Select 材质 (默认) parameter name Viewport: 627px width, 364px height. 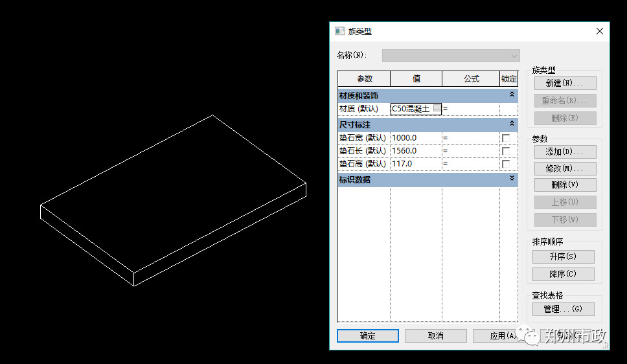[364, 109]
